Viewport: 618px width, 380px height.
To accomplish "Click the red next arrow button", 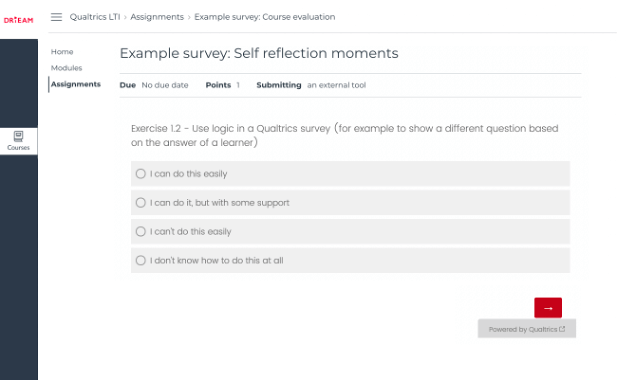I will [548, 308].
